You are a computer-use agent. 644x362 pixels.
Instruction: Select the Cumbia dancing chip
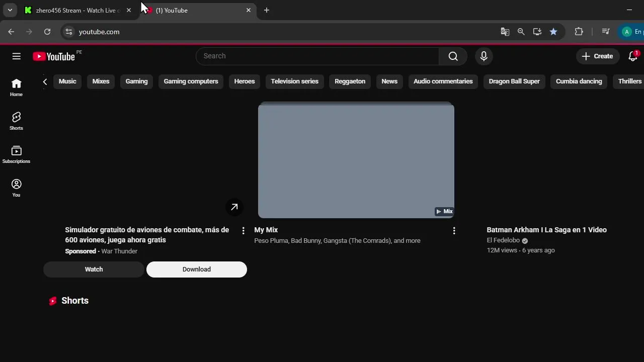coord(579,81)
